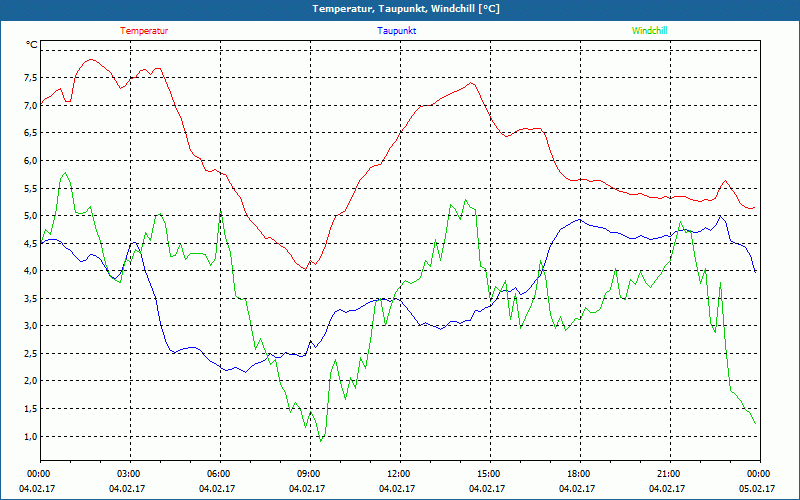
Task: Click the '4,0' y-axis value
Action: pyautogui.click(x=31, y=271)
